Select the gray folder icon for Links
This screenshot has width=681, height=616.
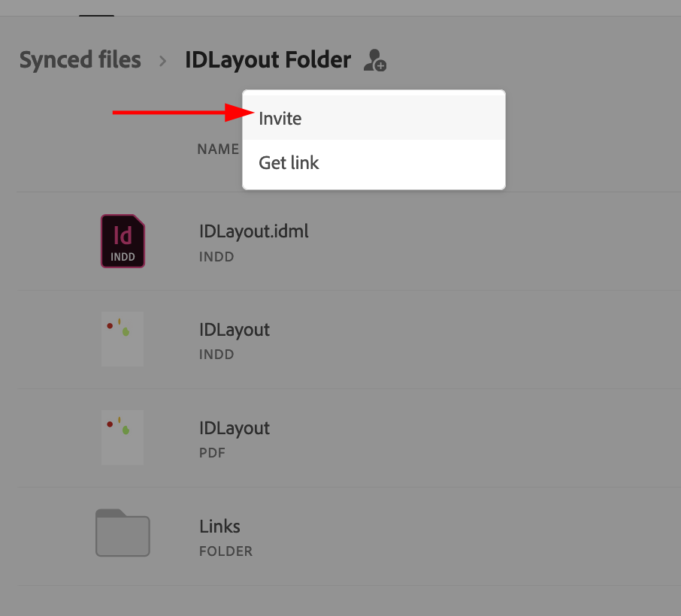click(123, 533)
